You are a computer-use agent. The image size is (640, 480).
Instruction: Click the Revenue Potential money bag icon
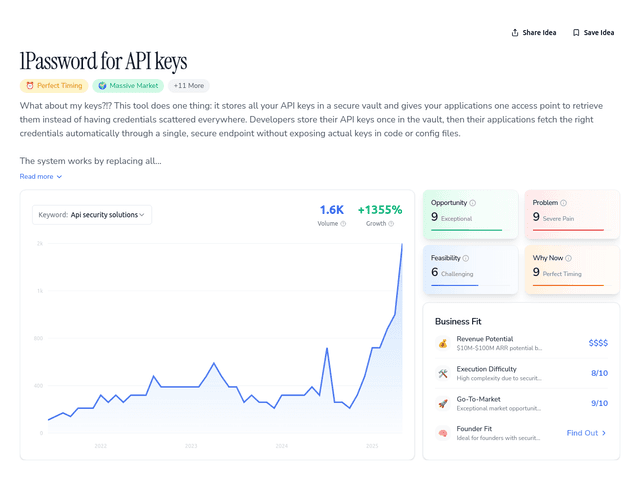tap(442, 343)
